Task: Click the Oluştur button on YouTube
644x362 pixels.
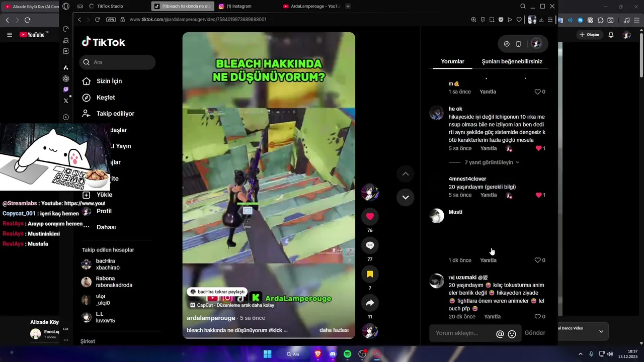Action: (590, 35)
